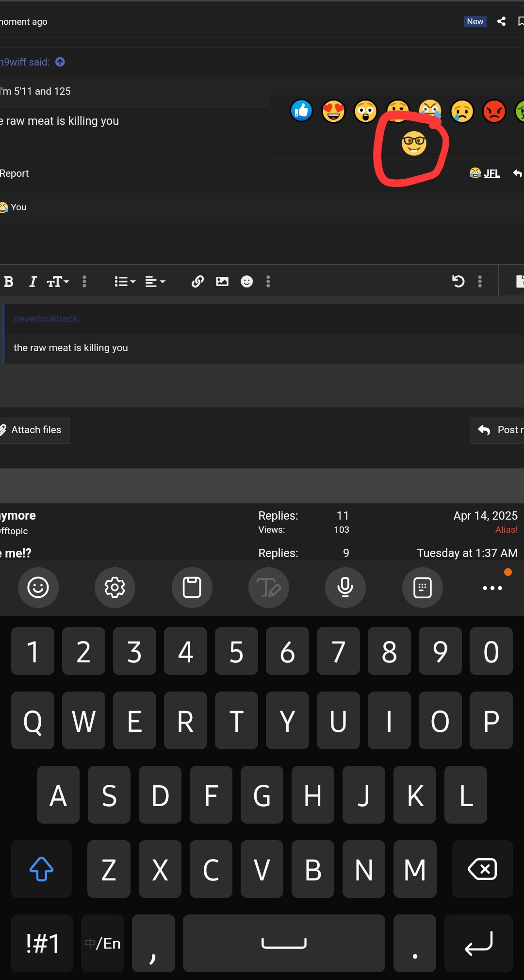React with the red Angry emoji

494,111
